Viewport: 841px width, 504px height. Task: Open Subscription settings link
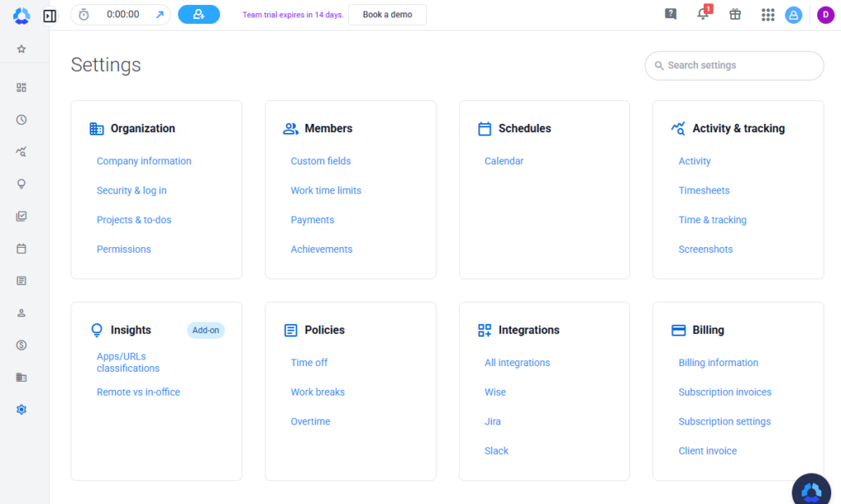tap(724, 421)
